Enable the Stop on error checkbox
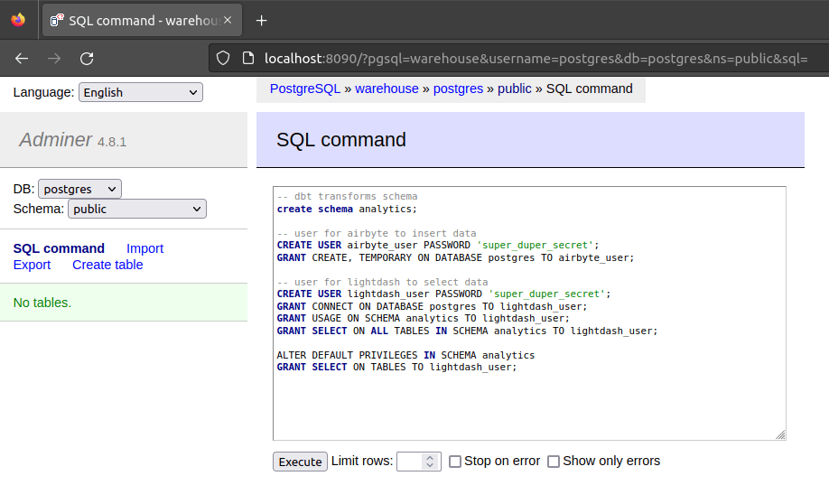The height and width of the screenshot is (504, 829). (x=454, y=462)
